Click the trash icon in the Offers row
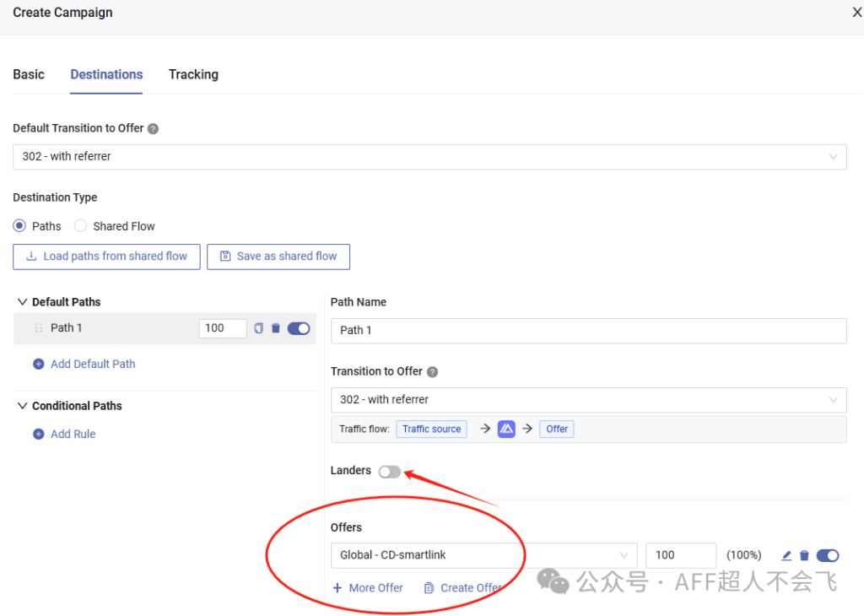The image size is (864, 616). (x=804, y=555)
